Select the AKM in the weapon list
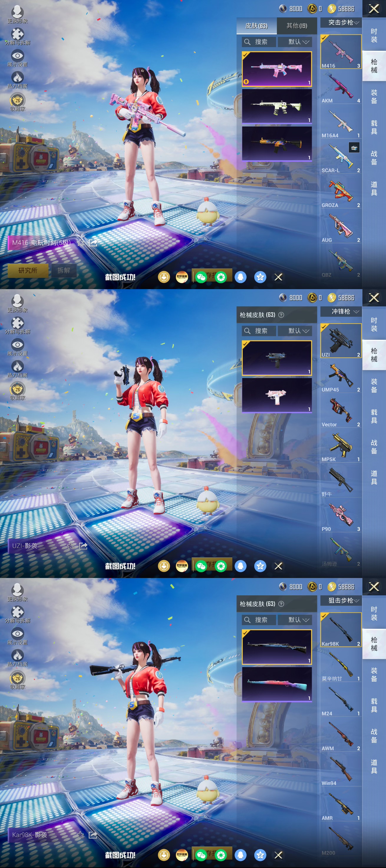 click(341, 87)
